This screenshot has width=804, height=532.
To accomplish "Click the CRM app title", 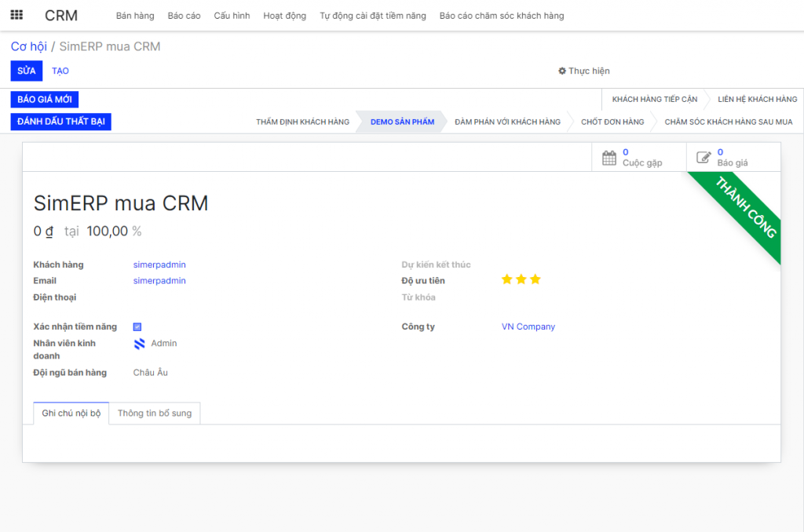I will pos(61,16).
